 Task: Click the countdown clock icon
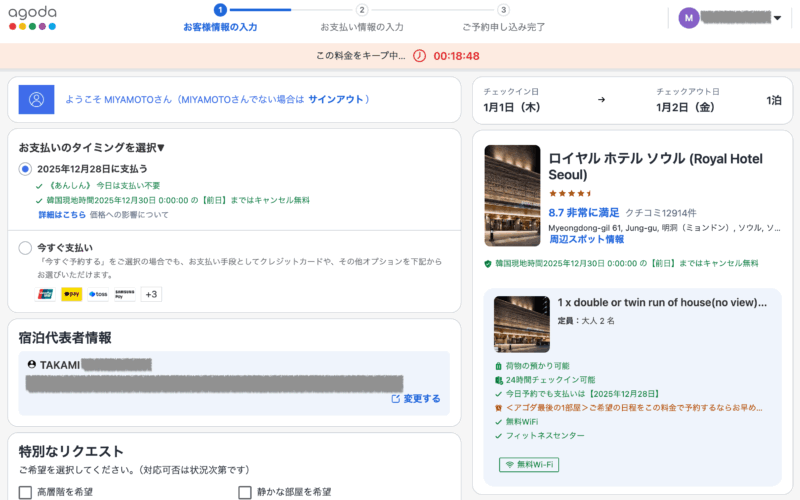click(x=419, y=56)
